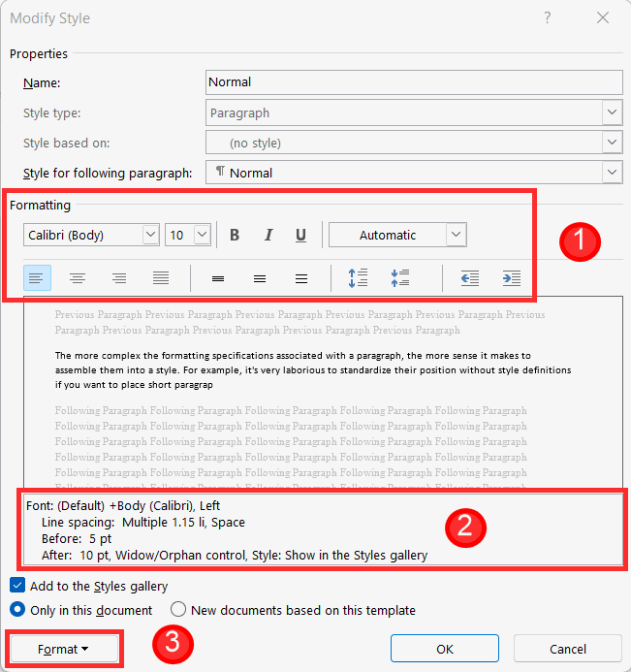Open the Format menu button
Image resolution: width=631 pixels, height=672 pixels.
[64, 649]
